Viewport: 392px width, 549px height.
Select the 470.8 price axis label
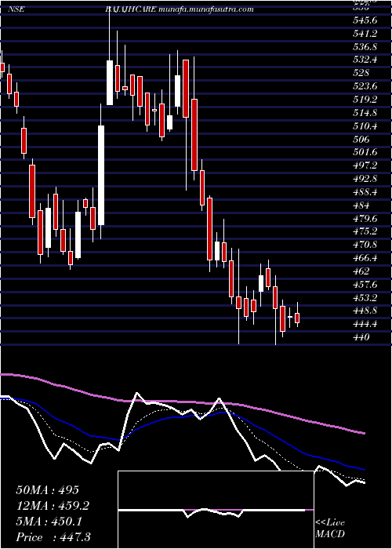[365, 245]
